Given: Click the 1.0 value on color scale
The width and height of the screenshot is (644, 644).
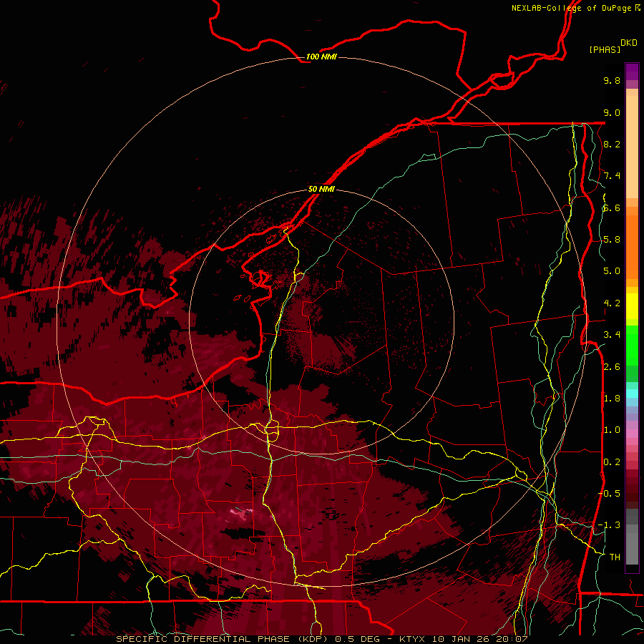Looking at the screenshot, I should coord(612,430).
